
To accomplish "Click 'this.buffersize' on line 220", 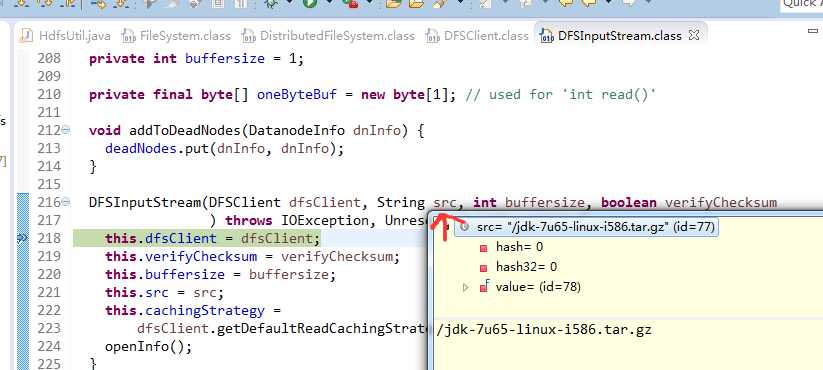I will coord(165,274).
